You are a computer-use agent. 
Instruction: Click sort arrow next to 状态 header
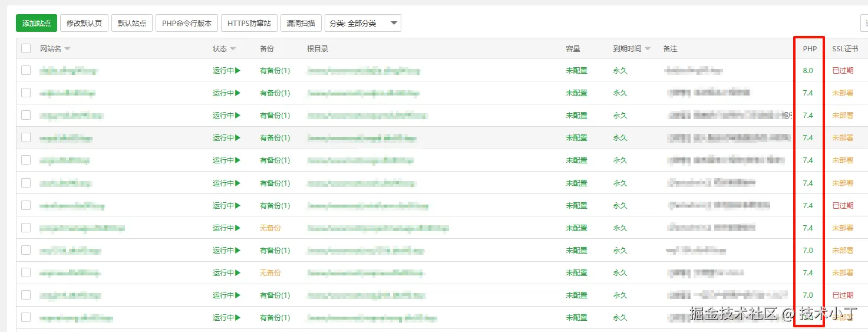point(233,49)
